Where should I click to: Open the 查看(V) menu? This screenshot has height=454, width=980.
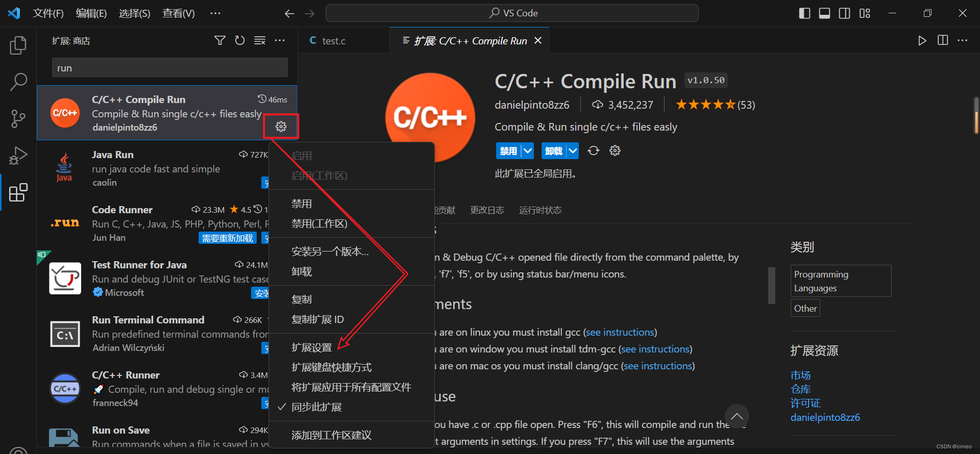click(x=178, y=13)
